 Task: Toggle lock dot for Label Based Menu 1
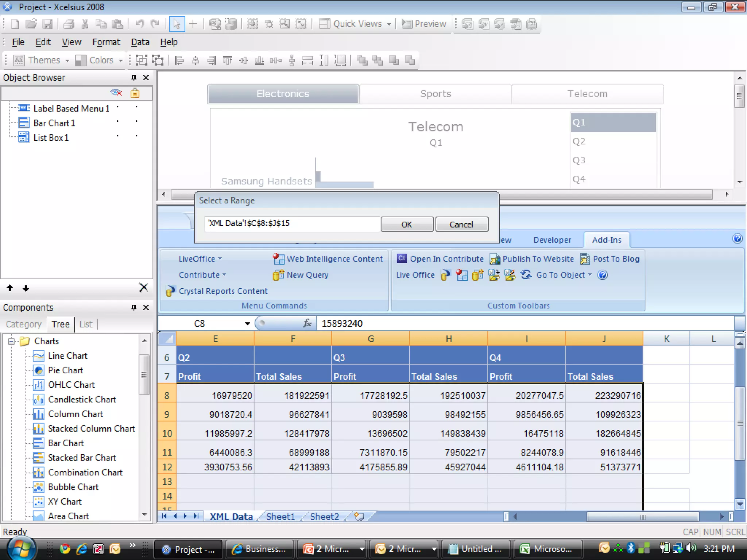(x=136, y=107)
